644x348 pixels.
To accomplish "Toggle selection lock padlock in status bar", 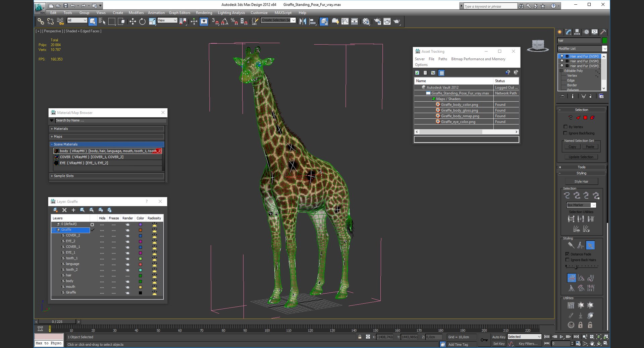I will [x=360, y=337].
